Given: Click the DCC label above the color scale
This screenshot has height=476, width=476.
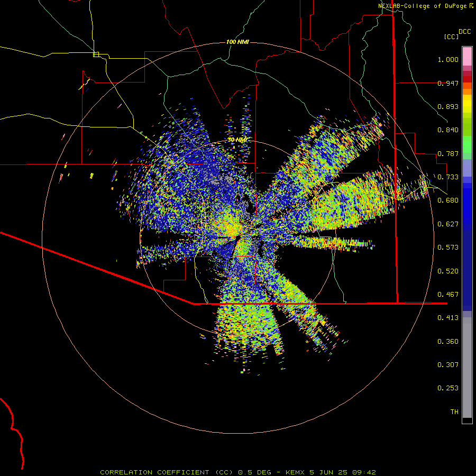Looking at the screenshot, I should 465,32.
